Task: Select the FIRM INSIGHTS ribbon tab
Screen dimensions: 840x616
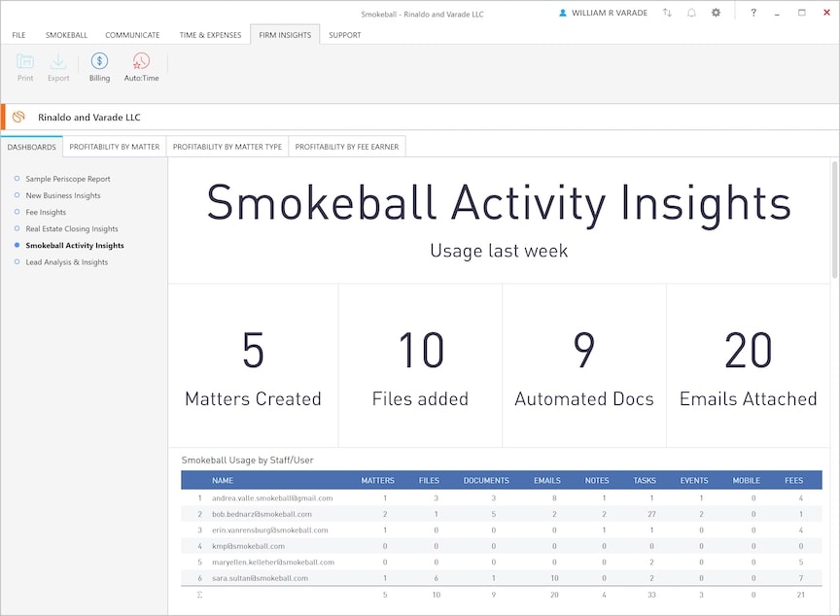Action: pyautogui.click(x=285, y=35)
